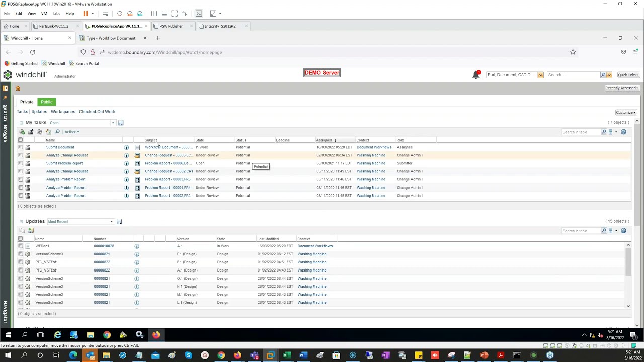Select all rows checkbox in Updates header
The width and height of the screenshot is (644, 362).
point(21,239)
